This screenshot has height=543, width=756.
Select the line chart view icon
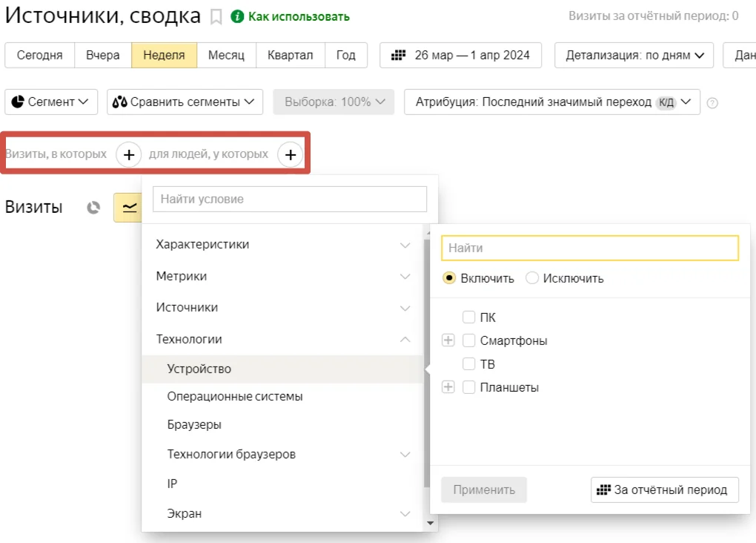(128, 208)
